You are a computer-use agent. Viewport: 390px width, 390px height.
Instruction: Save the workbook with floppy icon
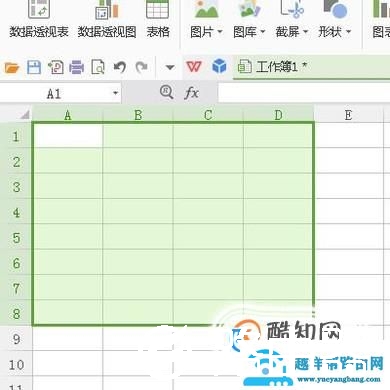(34, 67)
